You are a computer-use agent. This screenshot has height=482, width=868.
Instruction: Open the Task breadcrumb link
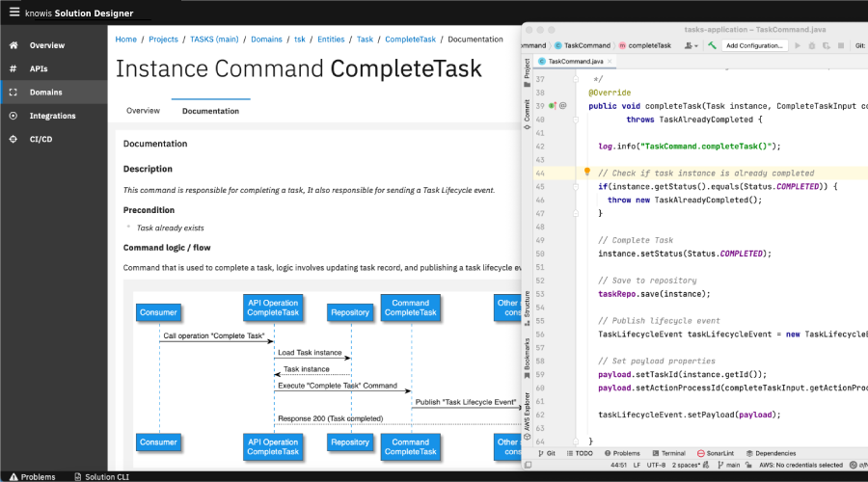[x=365, y=40]
